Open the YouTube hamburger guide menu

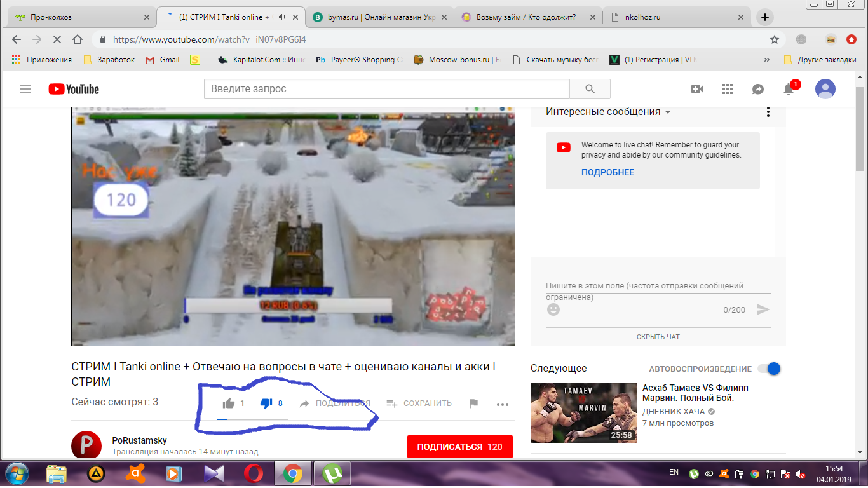point(25,89)
